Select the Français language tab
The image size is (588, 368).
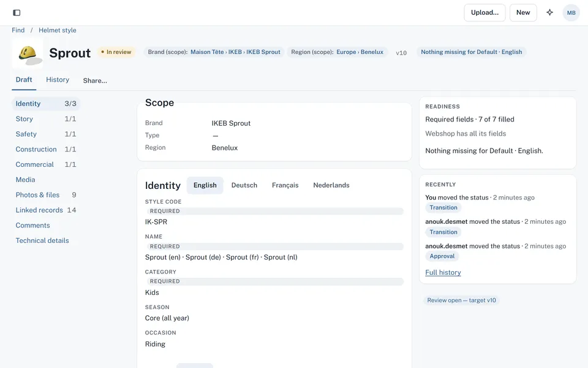[x=285, y=185]
